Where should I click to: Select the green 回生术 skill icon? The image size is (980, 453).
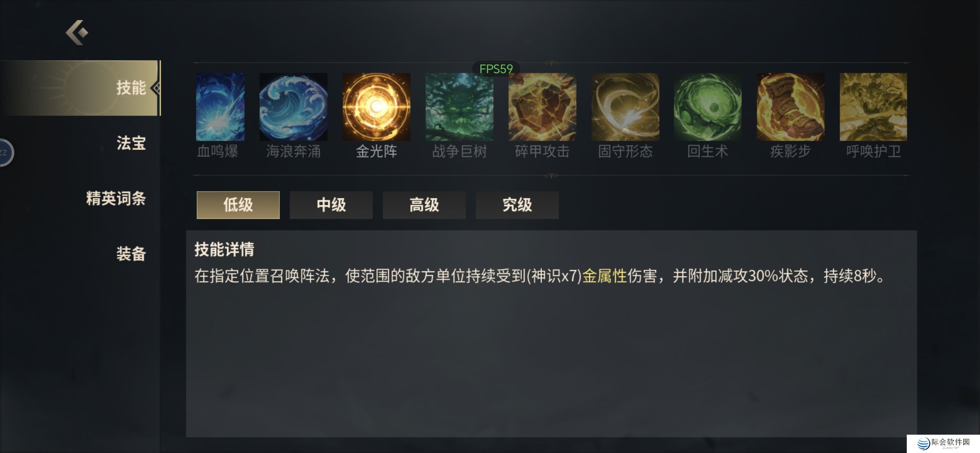point(708,107)
